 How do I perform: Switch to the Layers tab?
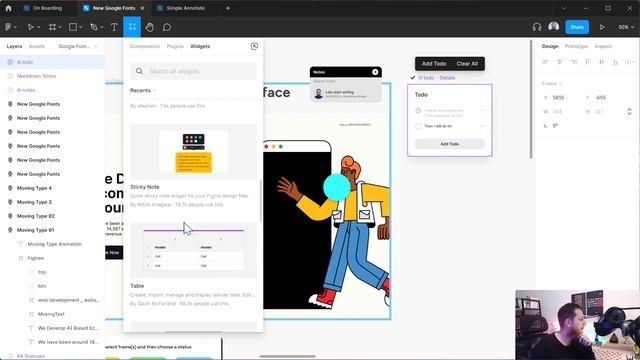coord(14,46)
